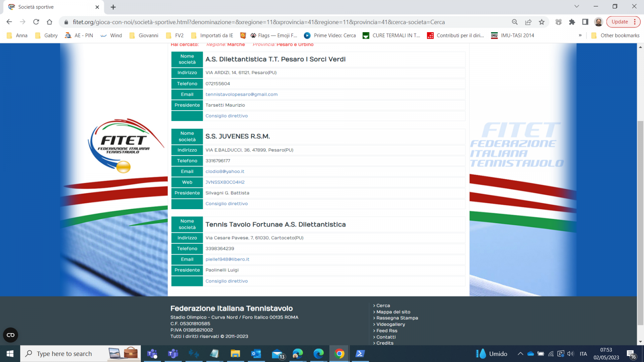This screenshot has width=644, height=362.
Task: Click the taskbar search box
Action: tap(80, 354)
